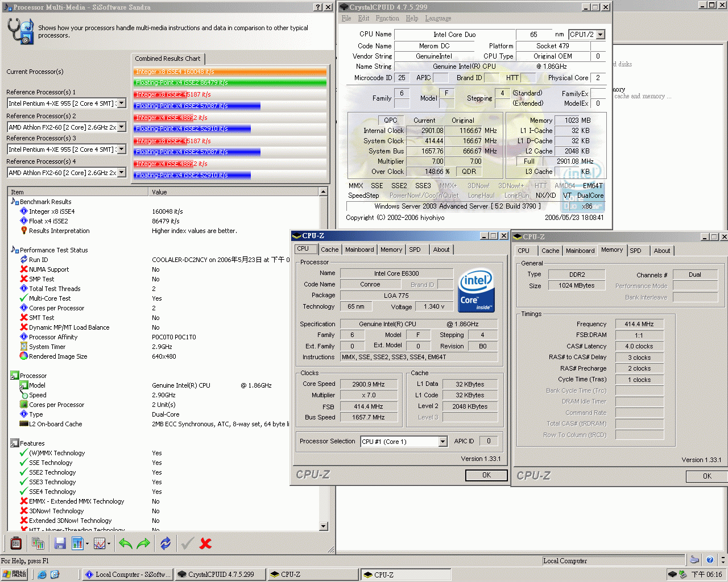Click the copy results icon in Sandra toolbar
The width and height of the screenshot is (728, 582).
38,544
